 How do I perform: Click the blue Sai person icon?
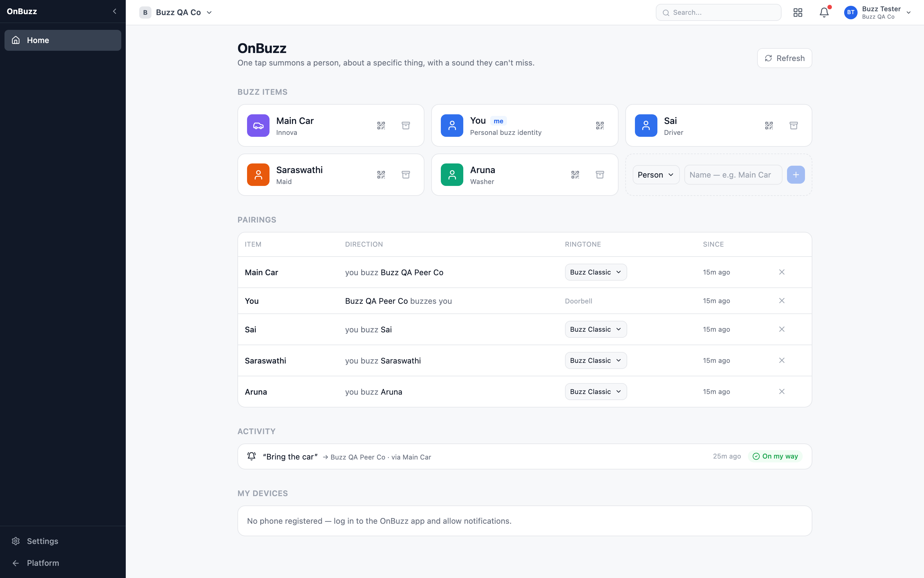point(646,125)
